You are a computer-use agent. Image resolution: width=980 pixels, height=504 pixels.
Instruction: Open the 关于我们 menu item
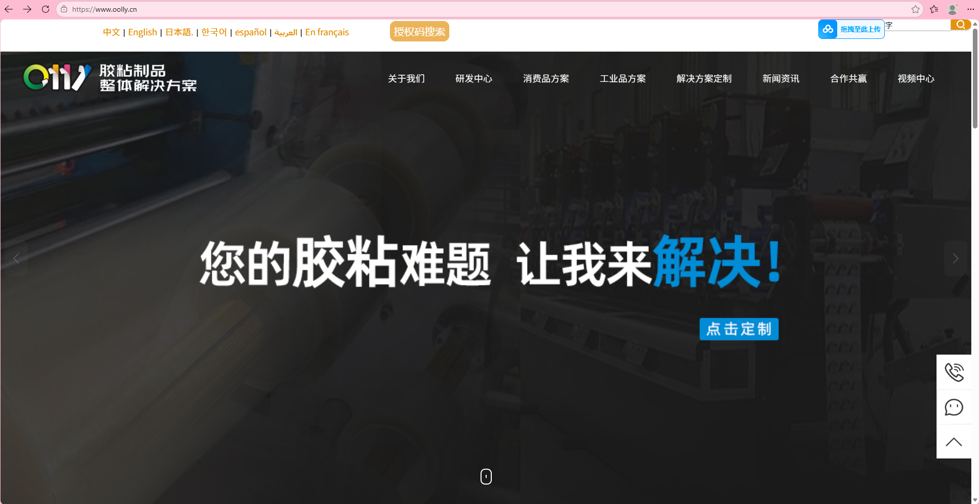pyautogui.click(x=406, y=78)
